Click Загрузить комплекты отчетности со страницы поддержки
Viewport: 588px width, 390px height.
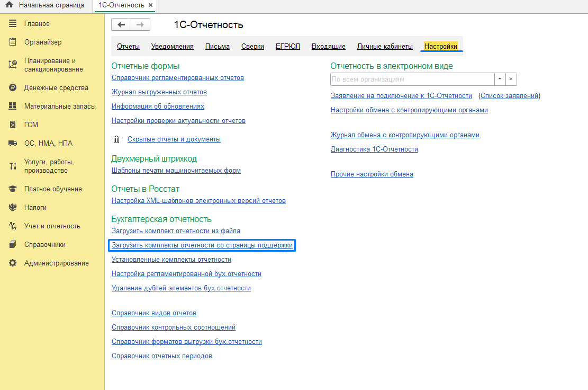click(x=202, y=245)
